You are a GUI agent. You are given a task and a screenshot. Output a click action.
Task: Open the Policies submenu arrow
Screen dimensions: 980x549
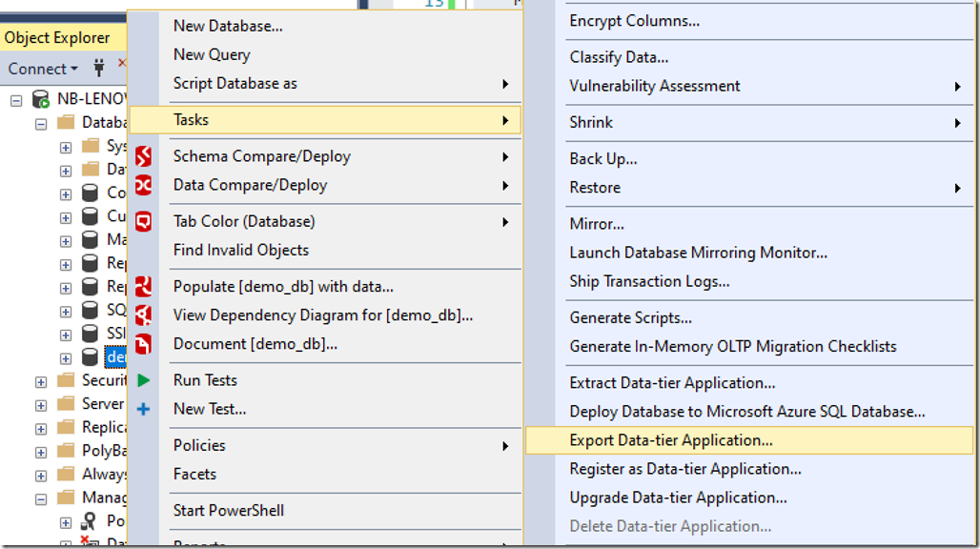click(505, 446)
